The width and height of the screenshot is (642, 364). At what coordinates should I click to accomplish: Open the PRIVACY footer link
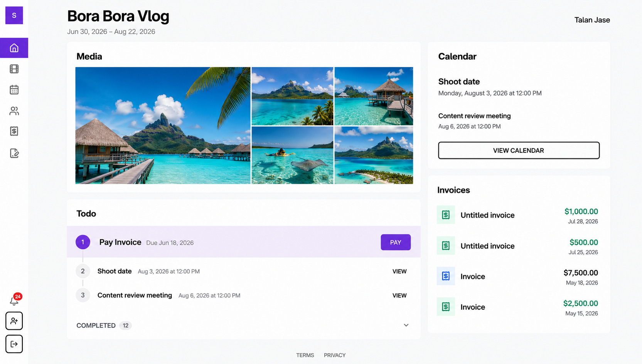(x=335, y=355)
